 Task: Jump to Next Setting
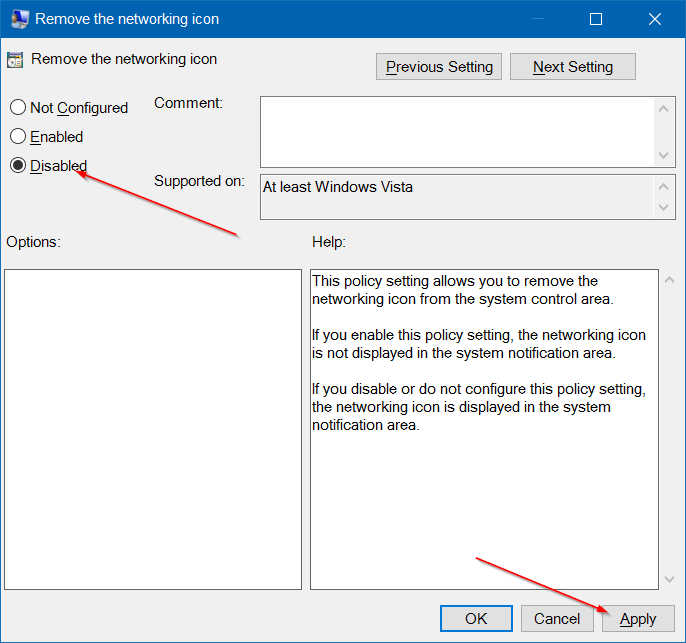572,67
